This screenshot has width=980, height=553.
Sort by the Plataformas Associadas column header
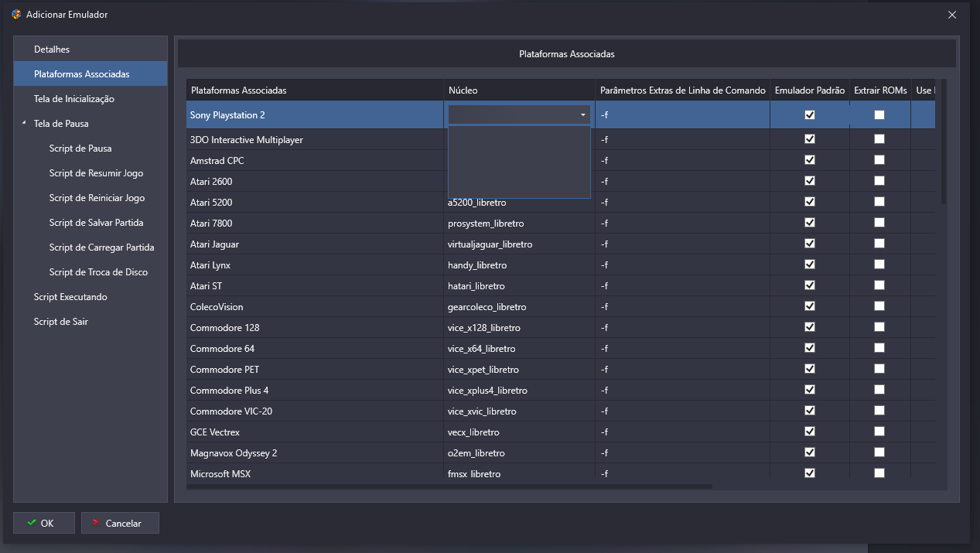(x=315, y=90)
